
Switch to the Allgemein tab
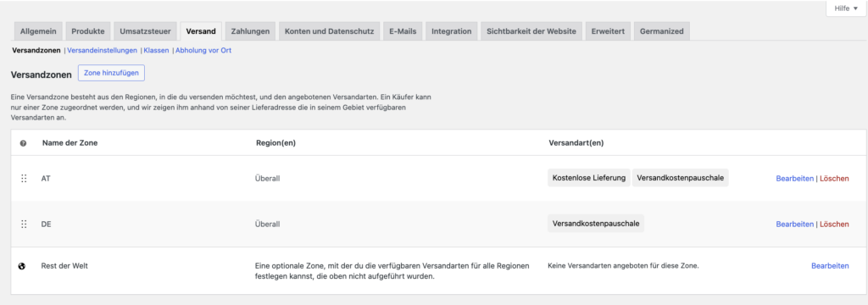tap(38, 31)
